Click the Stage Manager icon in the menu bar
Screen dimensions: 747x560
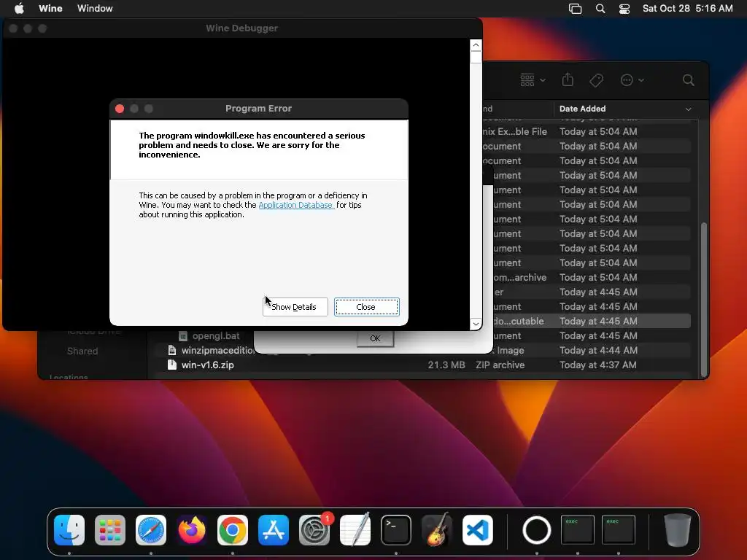[575, 9]
